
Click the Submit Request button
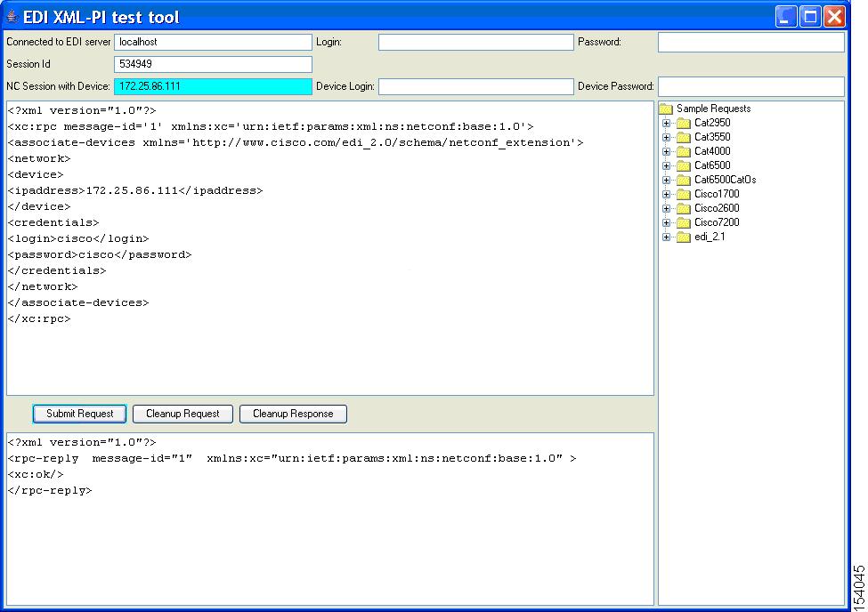coord(80,414)
